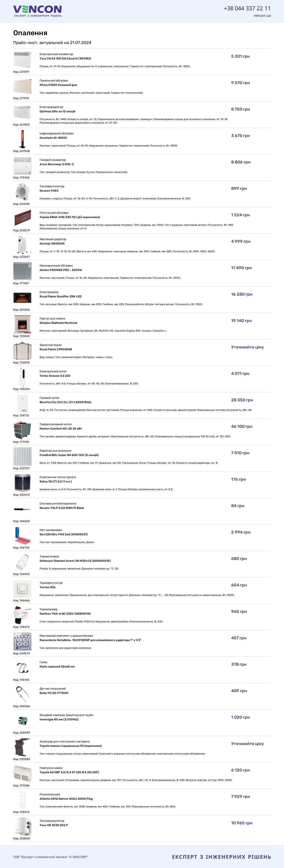Open Danfoss TWA-A NC 230V product title
Image resolution: width=284 pixels, height=868 pixels.
[65, 614]
